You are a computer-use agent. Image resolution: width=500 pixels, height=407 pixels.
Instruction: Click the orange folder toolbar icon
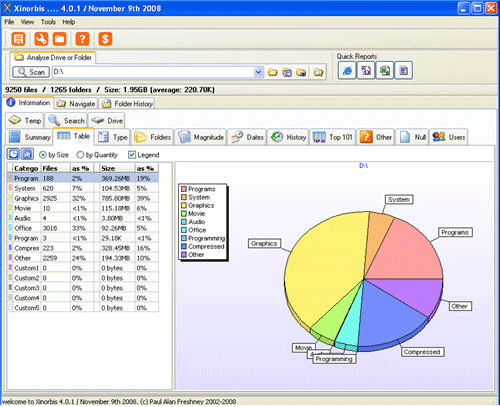[60, 39]
